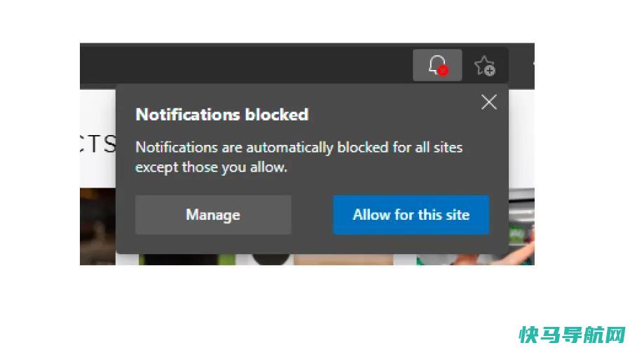Image resolution: width=644 pixels, height=350 pixels.
Task: Open the beige thumbnail below the popup
Action: coord(343,259)
